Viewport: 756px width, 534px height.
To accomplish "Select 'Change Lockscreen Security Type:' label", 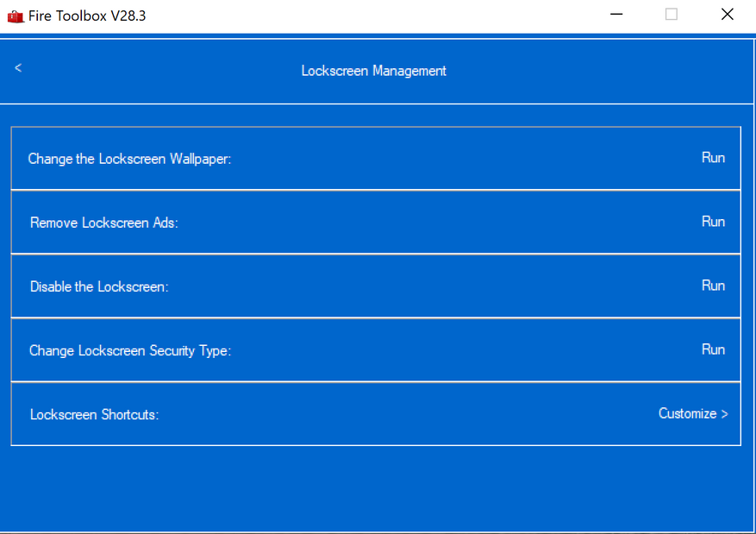I will pyautogui.click(x=130, y=351).
